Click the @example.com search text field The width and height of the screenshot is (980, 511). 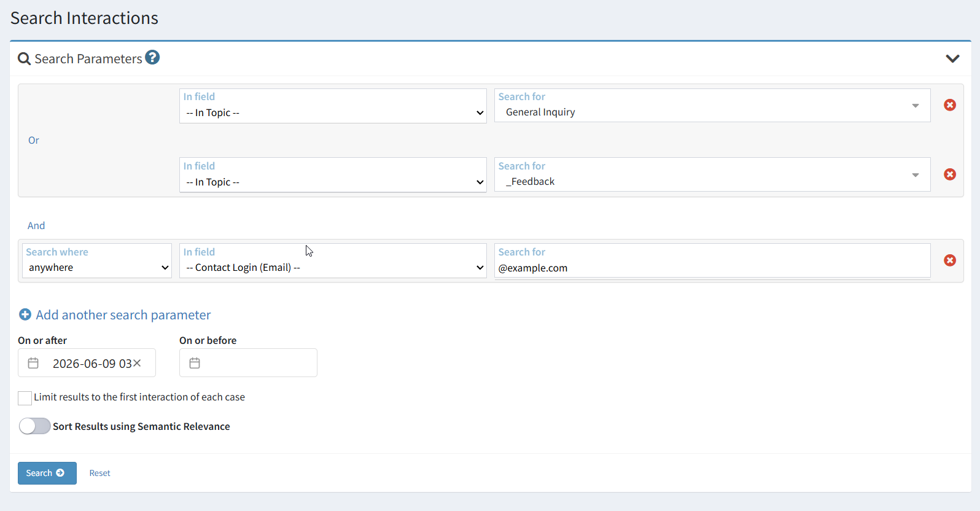pyautogui.click(x=712, y=261)
